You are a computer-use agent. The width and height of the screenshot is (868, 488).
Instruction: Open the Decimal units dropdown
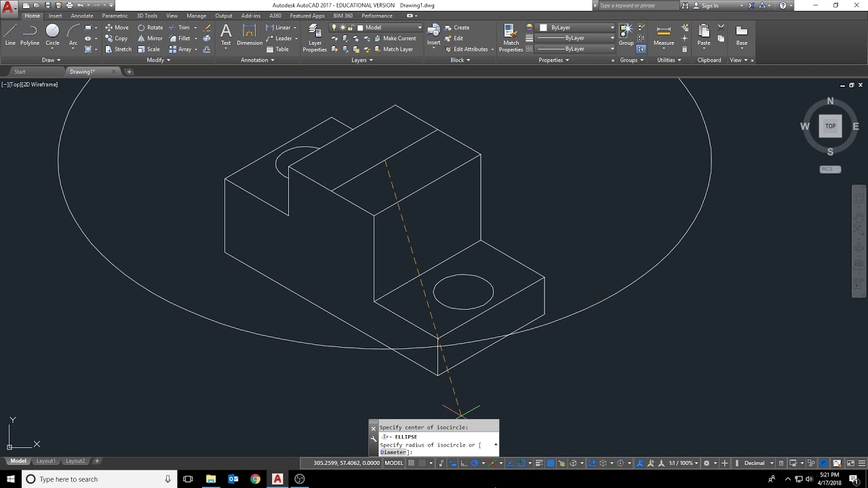[757, 463]
